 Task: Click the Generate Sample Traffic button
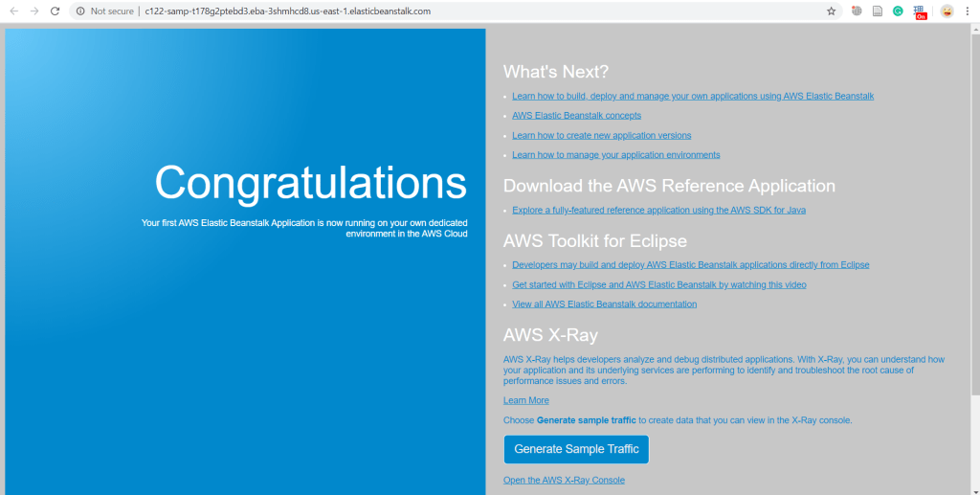[576, 449]
